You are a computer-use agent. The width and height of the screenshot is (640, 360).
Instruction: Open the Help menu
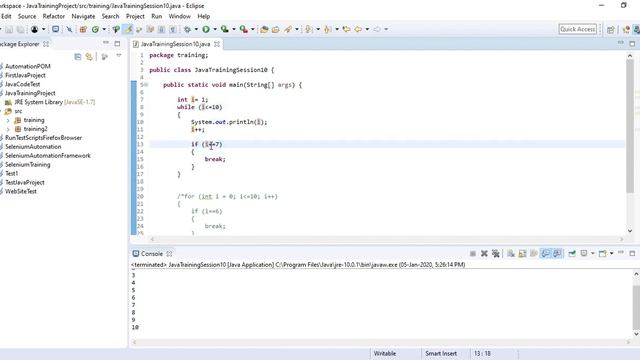click(x=204, y=16)
